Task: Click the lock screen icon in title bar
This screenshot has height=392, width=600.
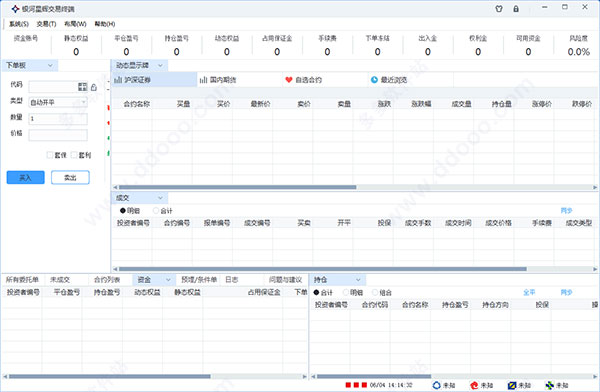Action: pos(516,9)
